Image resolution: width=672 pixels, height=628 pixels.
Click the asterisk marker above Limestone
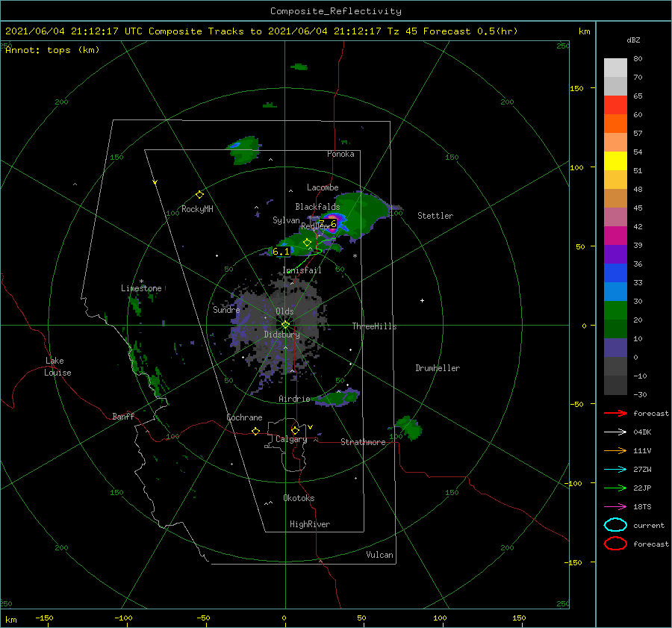pyautogui.click(x=141, y=282)
